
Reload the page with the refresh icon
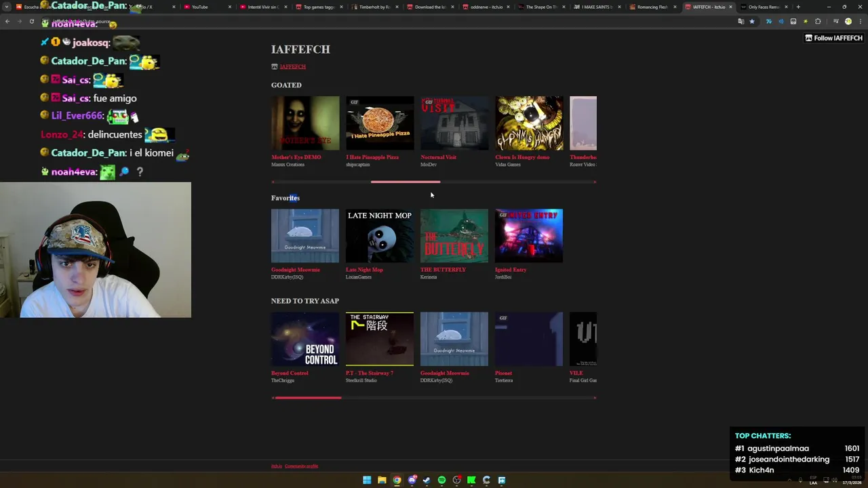coord(31,22)
